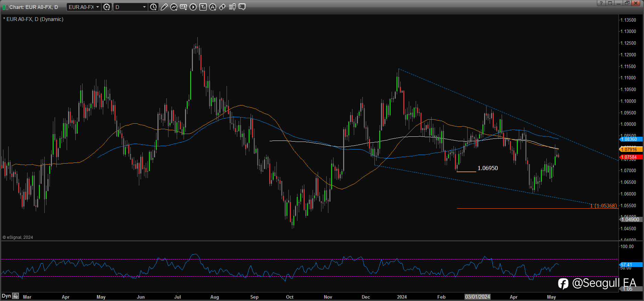Select the text box annotation tool
Screen dimensions: 644x301
point(203,7)
